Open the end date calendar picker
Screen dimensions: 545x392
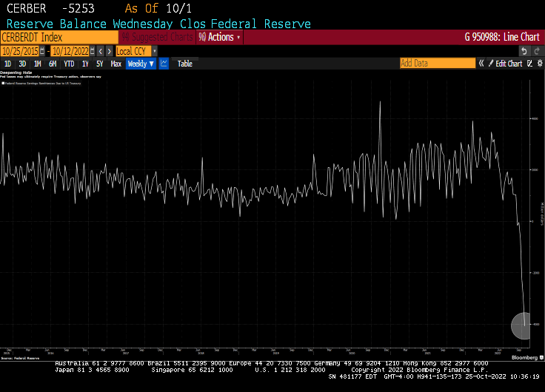pyautogui.click(x=91, y=51)
